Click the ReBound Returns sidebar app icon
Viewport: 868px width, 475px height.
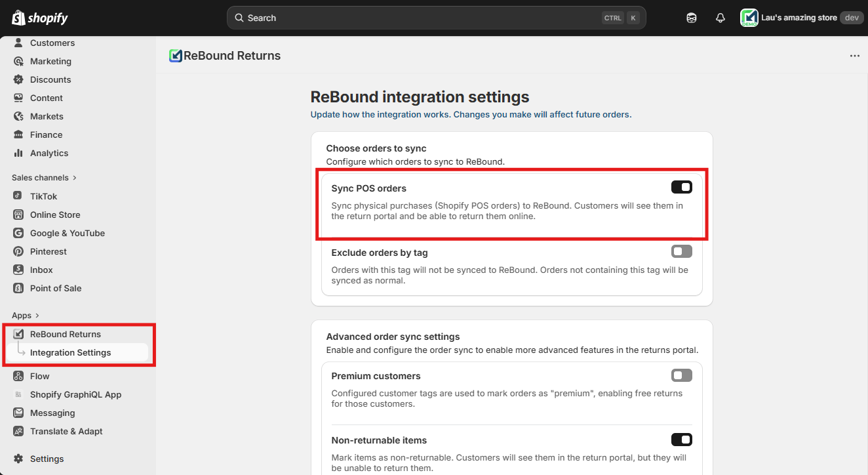[x=18, y=334]
